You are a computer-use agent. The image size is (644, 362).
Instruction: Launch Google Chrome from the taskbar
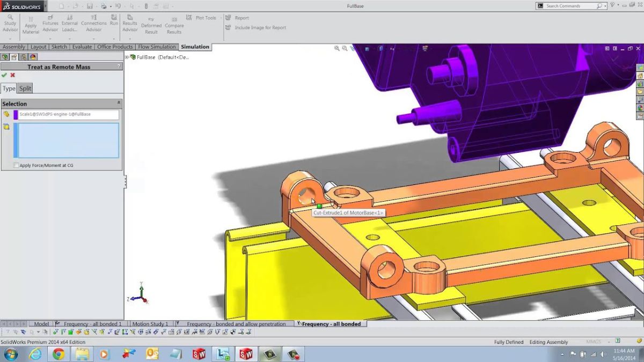point(58,354)
